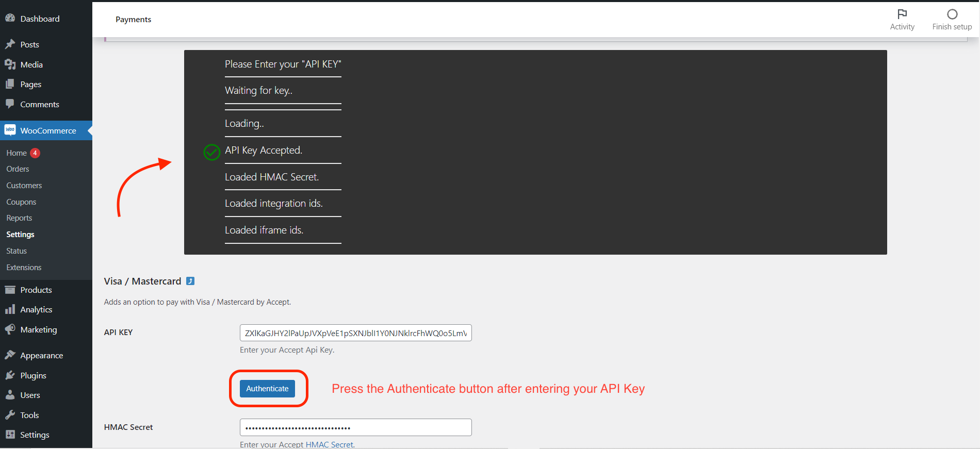
Task: Click the Analytics bar chart icon
Action: (10, 309)
